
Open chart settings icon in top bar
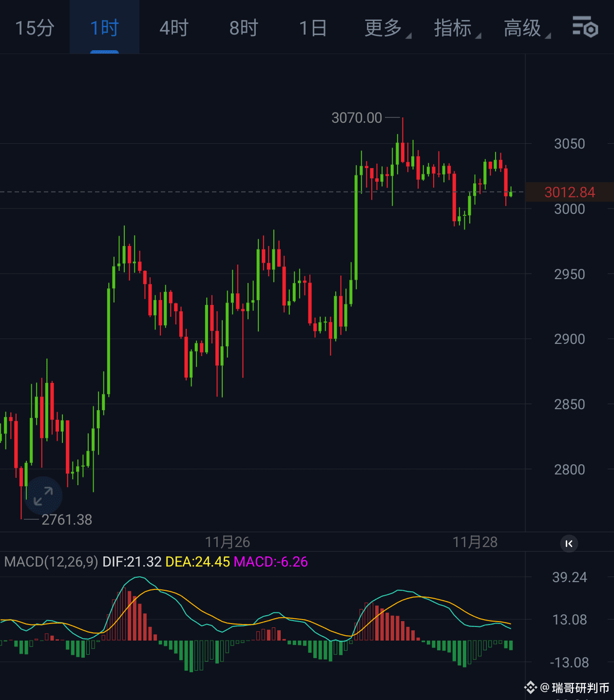click(585, 27)
